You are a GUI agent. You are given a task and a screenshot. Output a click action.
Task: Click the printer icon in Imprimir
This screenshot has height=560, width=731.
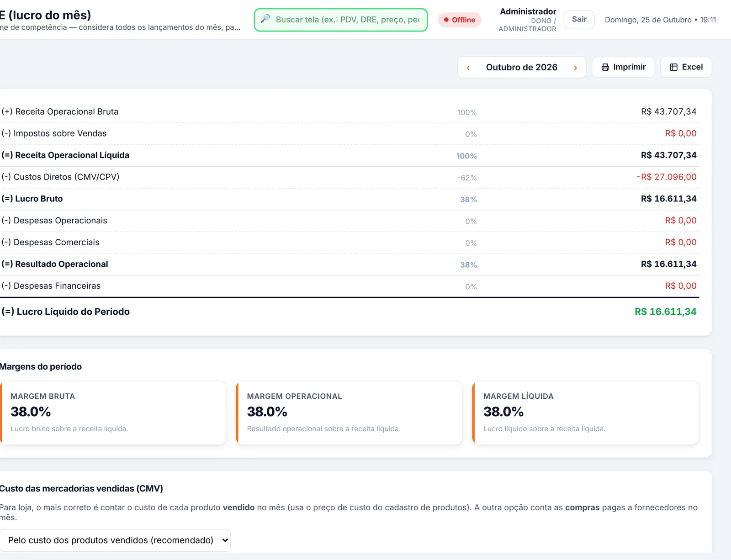point(605,67)
